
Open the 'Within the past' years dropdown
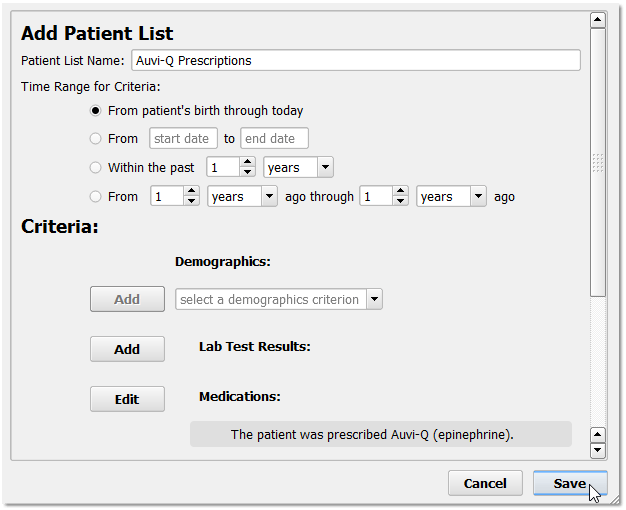(x=298, y=168)
